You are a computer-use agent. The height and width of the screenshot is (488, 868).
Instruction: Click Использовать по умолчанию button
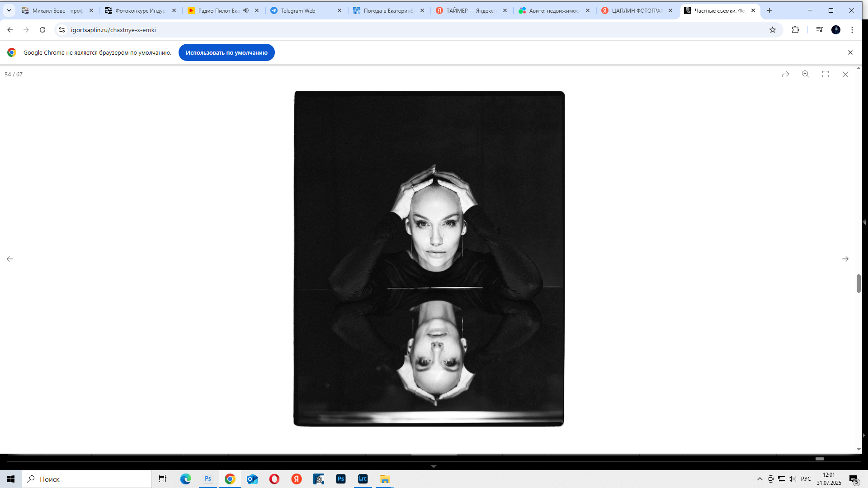tap(226, 52)
